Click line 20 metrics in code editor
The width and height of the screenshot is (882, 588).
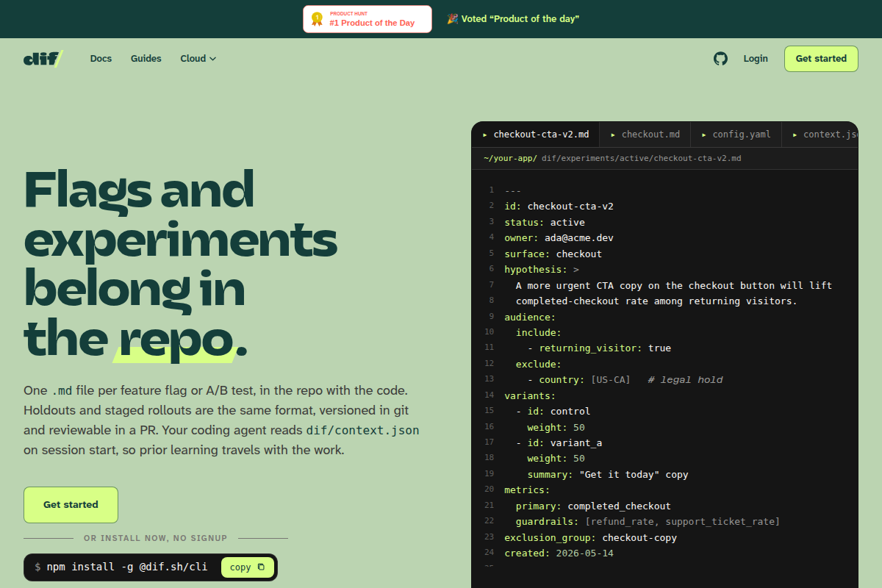(x=527, y=490)
